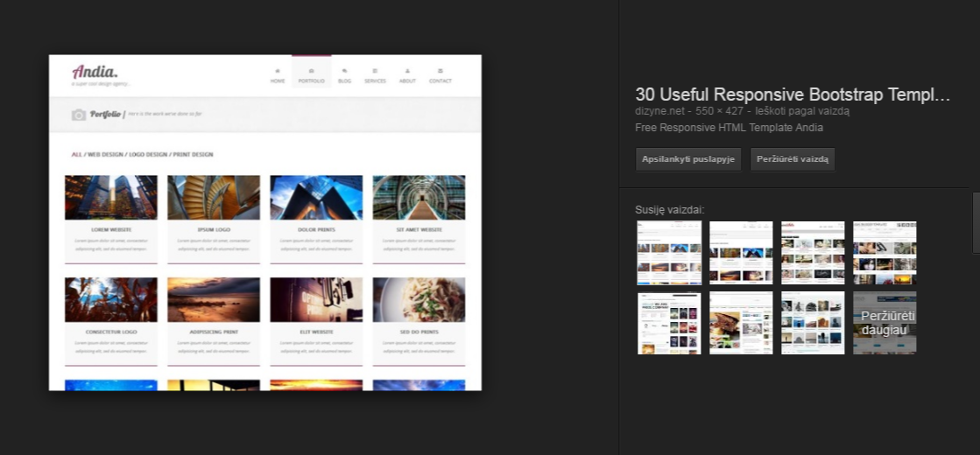Click the Home icon in Andia navigation
The width and height of the screenshot is (980, 455).
click(278, 71)
